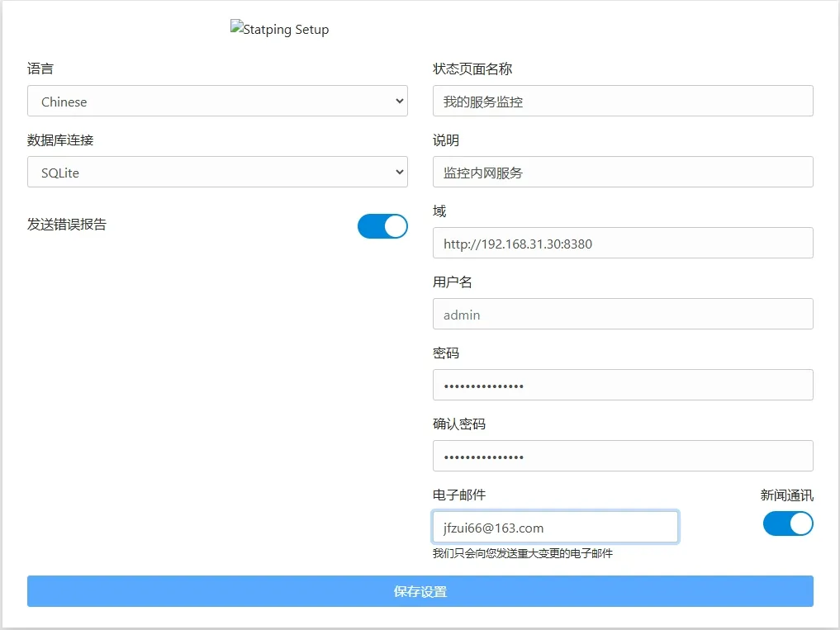Click the 状态页面名称 label text
The image size is (840, 630).
(x=472, y=69)
